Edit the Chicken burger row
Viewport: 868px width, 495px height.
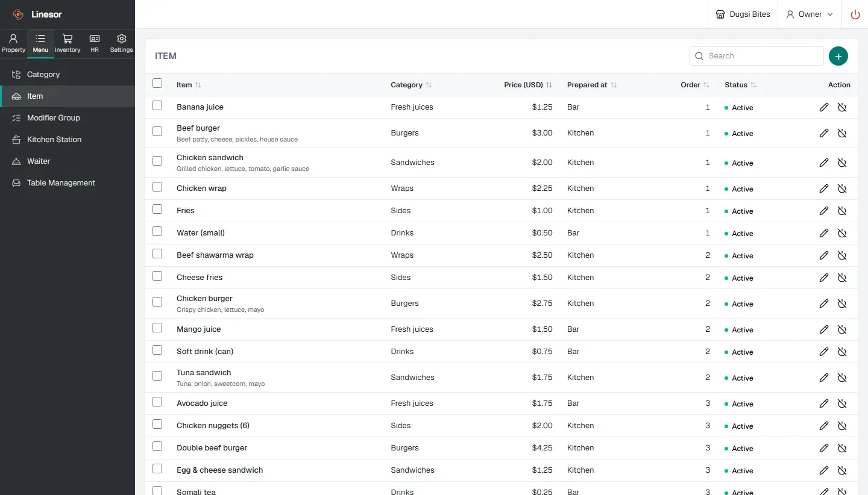[x=824, y=304]
